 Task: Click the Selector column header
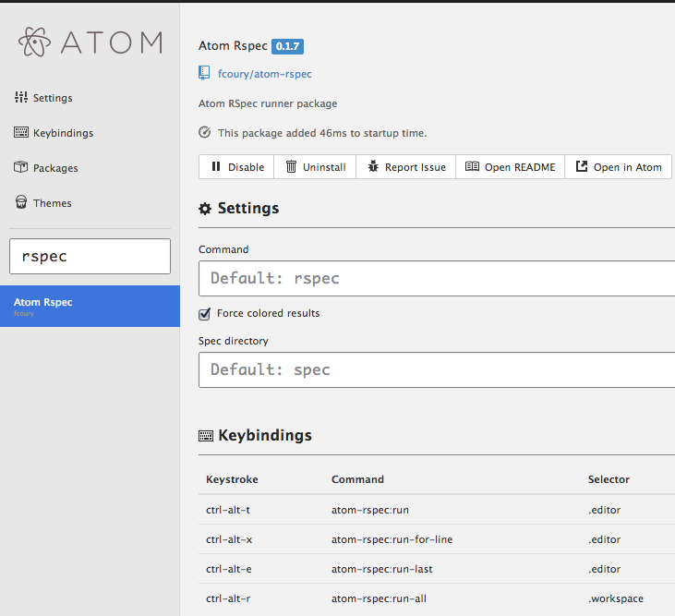click(x=609, y=479)
